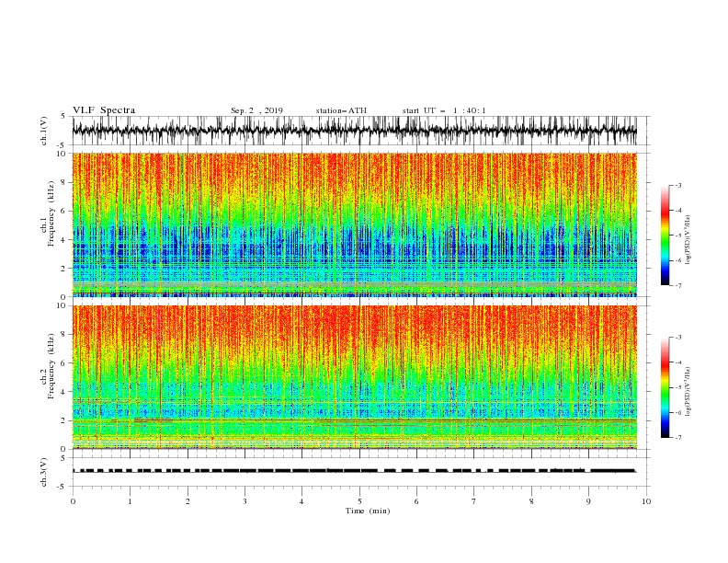
Task: Click the "station=ATH" label
Action: click(341, 110)
